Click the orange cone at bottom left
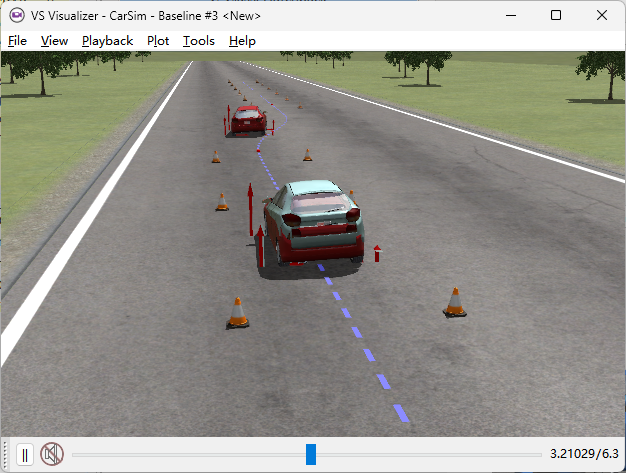The width and height of the screenshot is (626, 473). [x=237, y=313]
